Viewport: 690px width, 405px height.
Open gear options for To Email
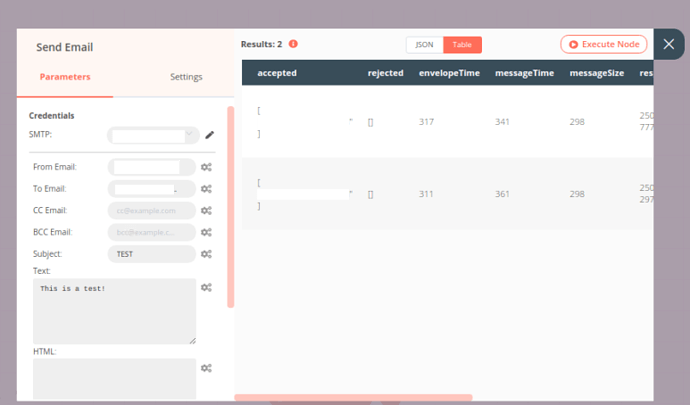click(206, 188)
